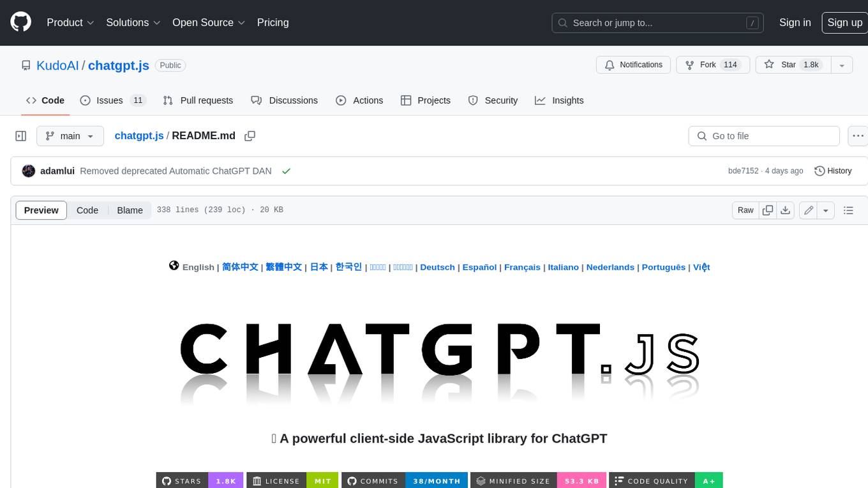Open the KudoAI owner page

[x=57, y=65]
